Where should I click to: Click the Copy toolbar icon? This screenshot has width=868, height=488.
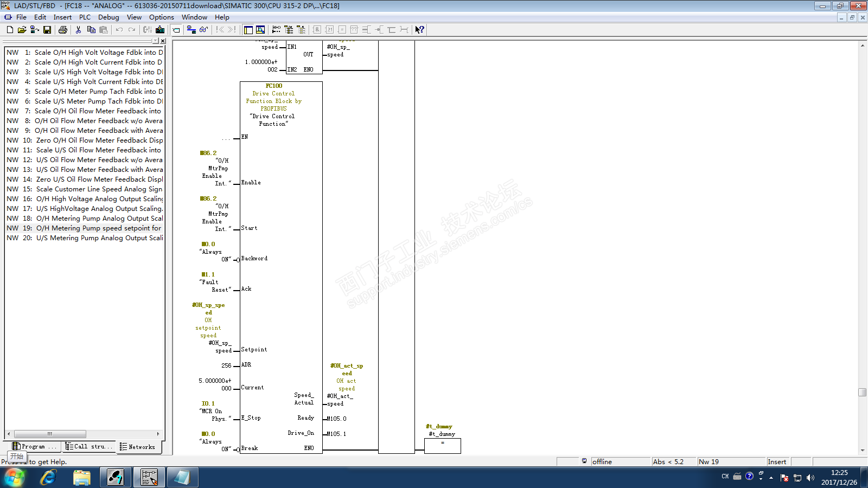pyautogui.click(x=91, y=30)
